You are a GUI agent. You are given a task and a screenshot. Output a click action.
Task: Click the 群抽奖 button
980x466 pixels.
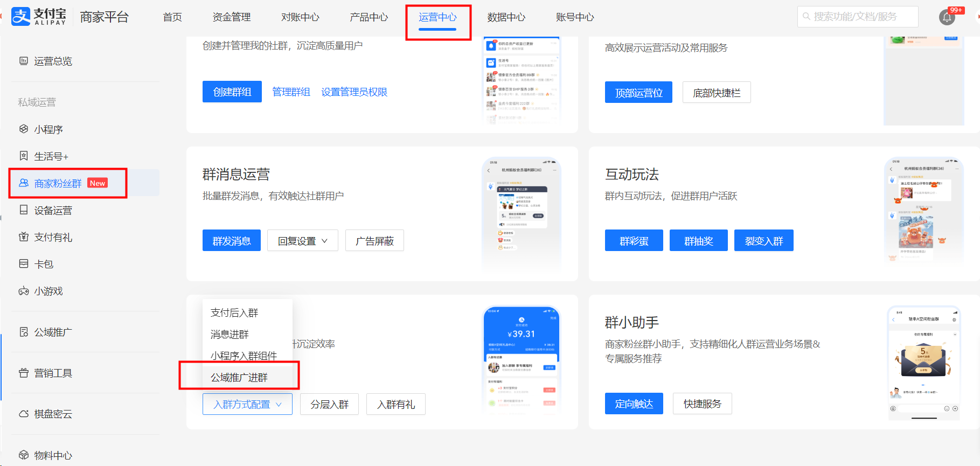pyautogui.click(x=698, y=241)
